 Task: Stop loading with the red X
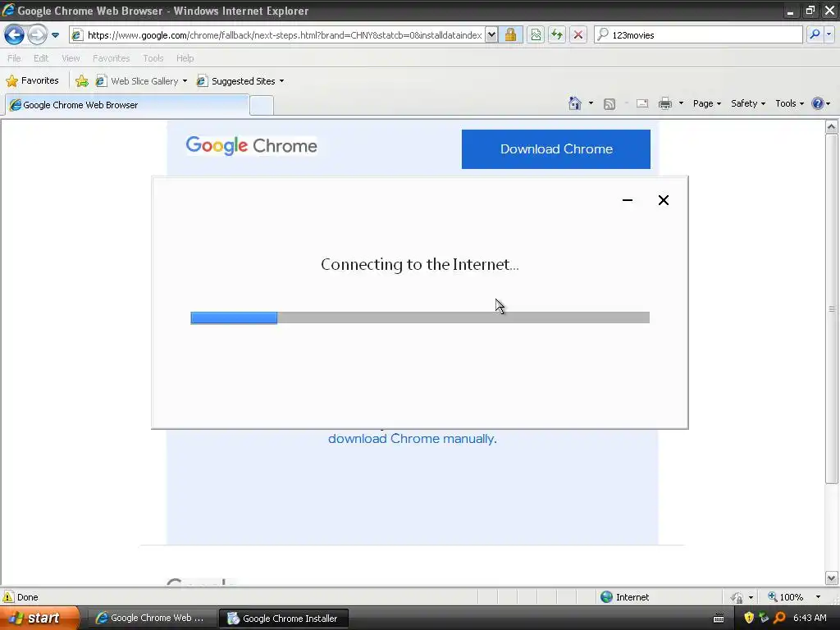578,35
